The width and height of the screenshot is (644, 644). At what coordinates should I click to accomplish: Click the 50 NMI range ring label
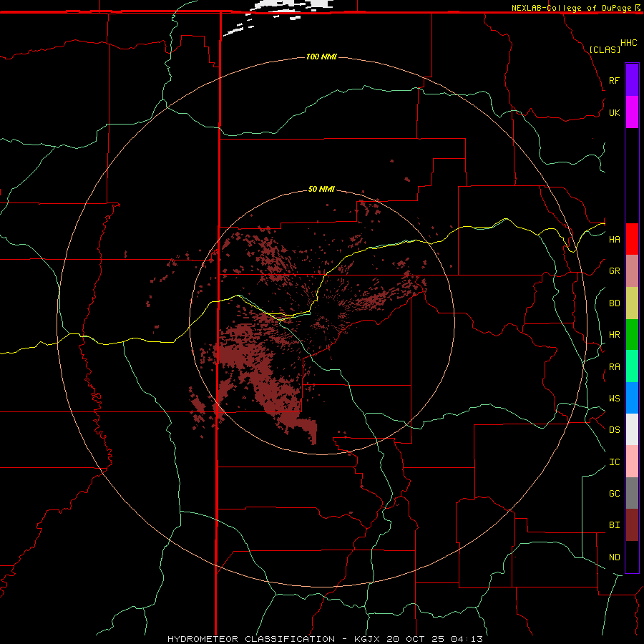(x=321, y=189)
